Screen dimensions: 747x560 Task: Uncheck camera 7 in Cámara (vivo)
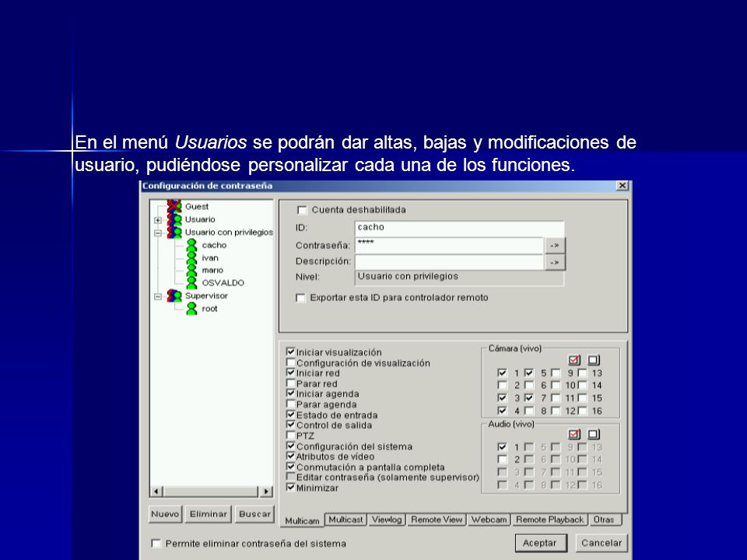click(x=529, y=397)
